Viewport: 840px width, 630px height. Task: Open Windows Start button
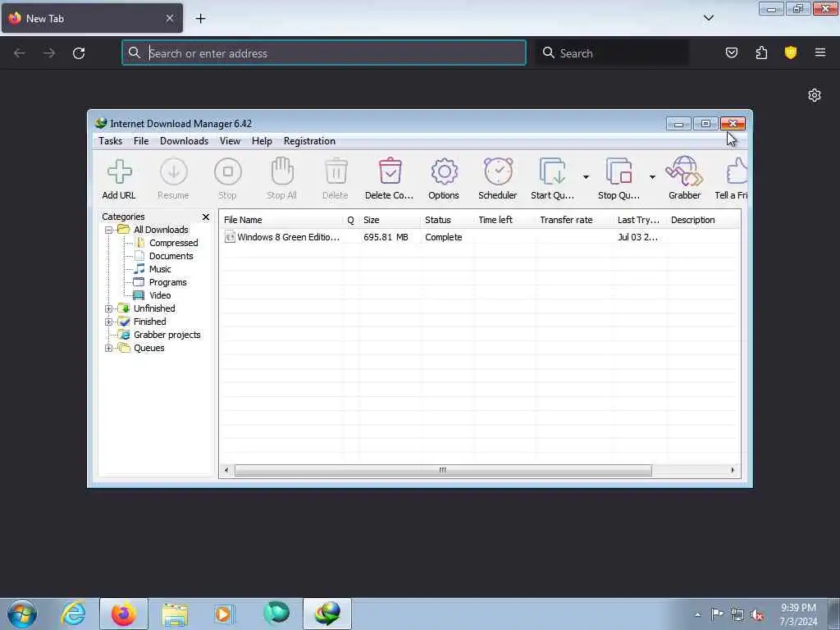22,614
